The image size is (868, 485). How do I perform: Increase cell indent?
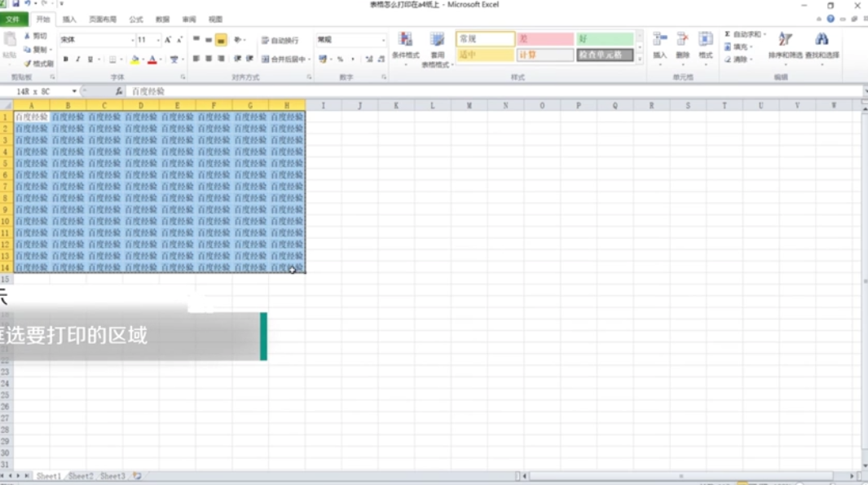tap(249, 59)
